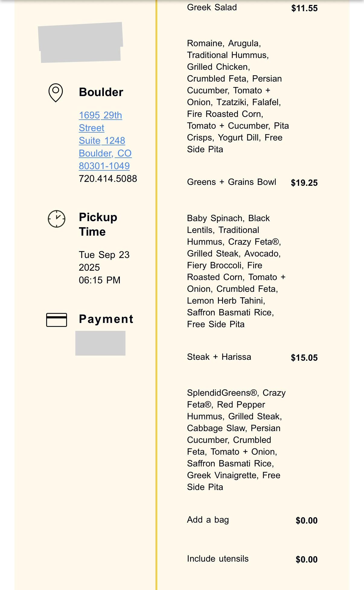This screenshot has width=364, height=590.
Task: Click the Add a bag line
Action: click(x=208, y=520)
